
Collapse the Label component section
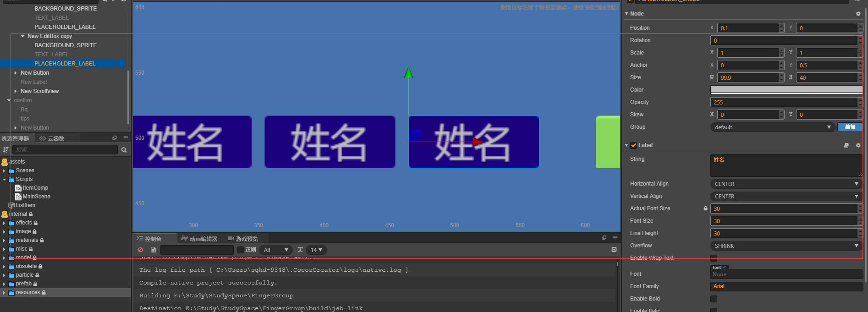626,145
